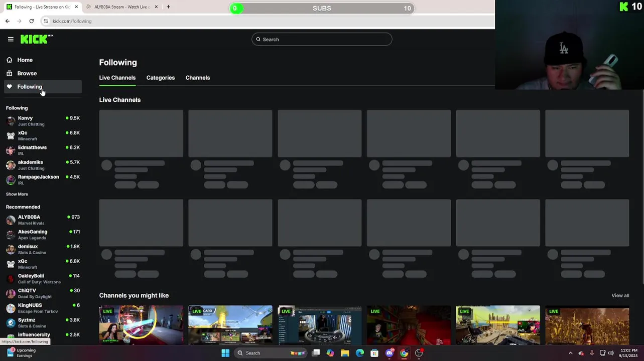The width and height of the screenshot is (644, 361).
Task: Open the taskbar clock and date
Action: [x=628, y=352]
